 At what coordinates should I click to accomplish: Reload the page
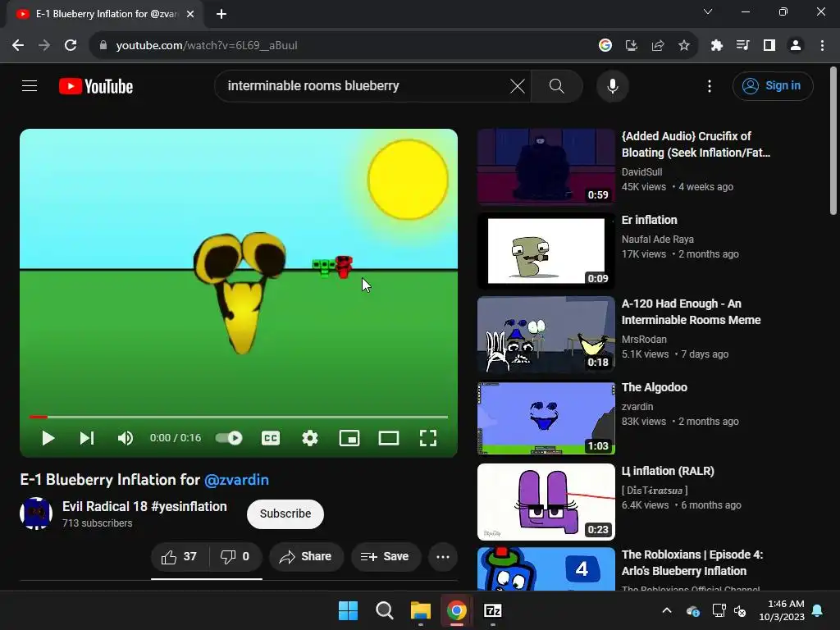click(x=71, y=46)
